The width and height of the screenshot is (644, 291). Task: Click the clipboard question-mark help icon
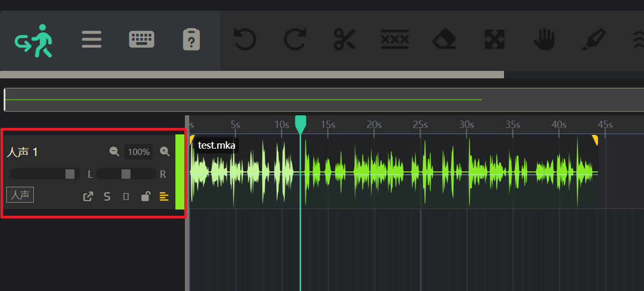(x=191, y=40)
